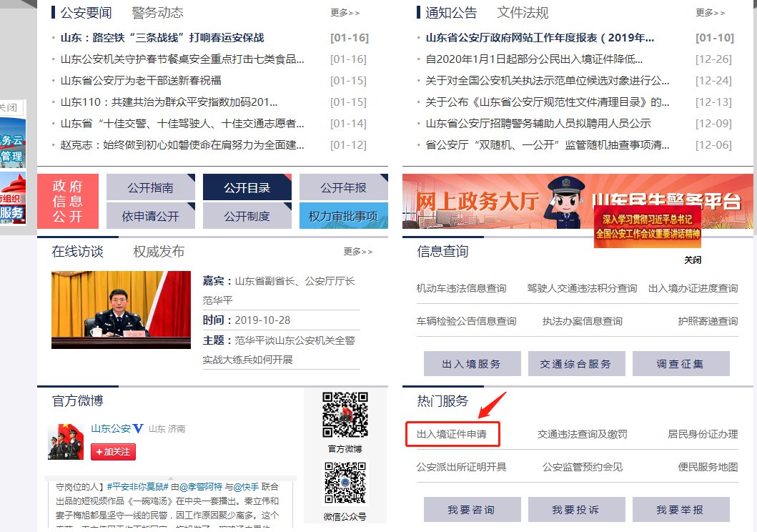Click the 调查征集 button
757x532 pixels.
pos(681,363)
